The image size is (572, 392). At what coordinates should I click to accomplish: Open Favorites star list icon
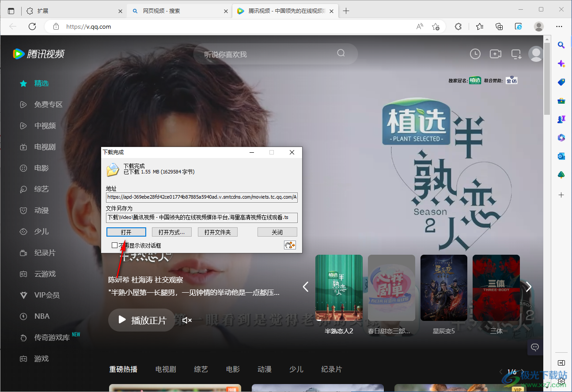click(x=480, y=26)
